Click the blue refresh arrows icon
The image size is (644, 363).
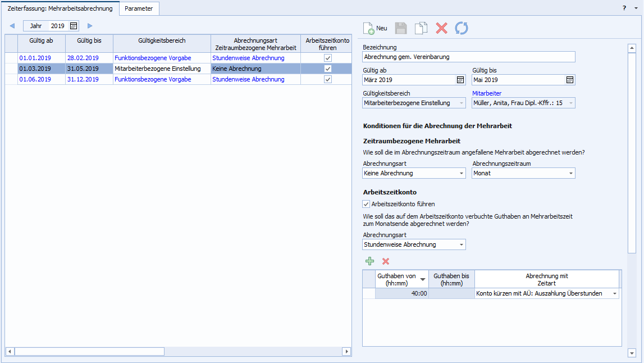point(462,28)
